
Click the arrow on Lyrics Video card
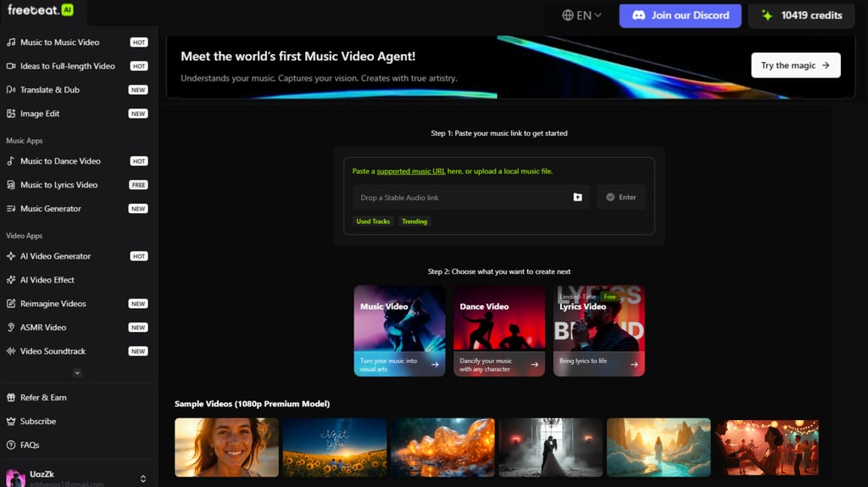(x=634, y=365)
